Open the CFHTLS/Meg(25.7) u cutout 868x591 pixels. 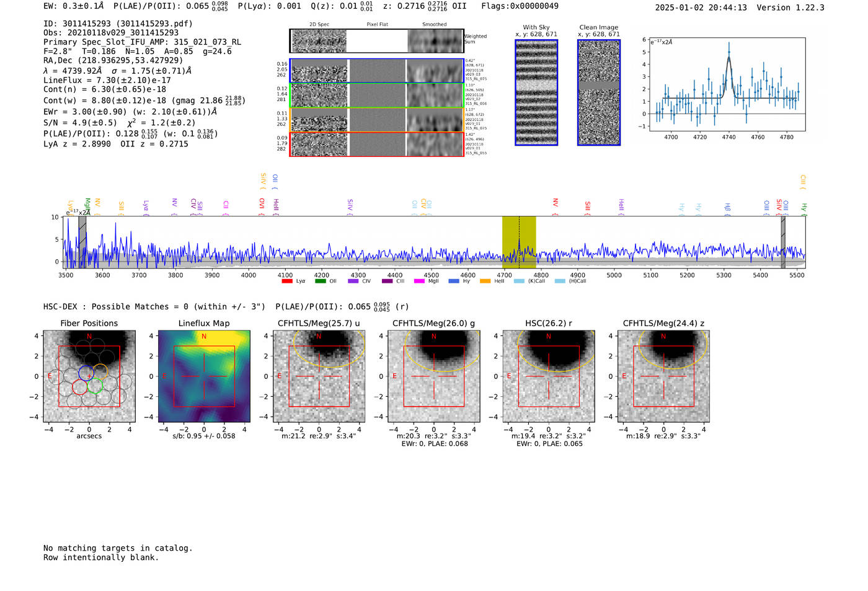[319, 376]
